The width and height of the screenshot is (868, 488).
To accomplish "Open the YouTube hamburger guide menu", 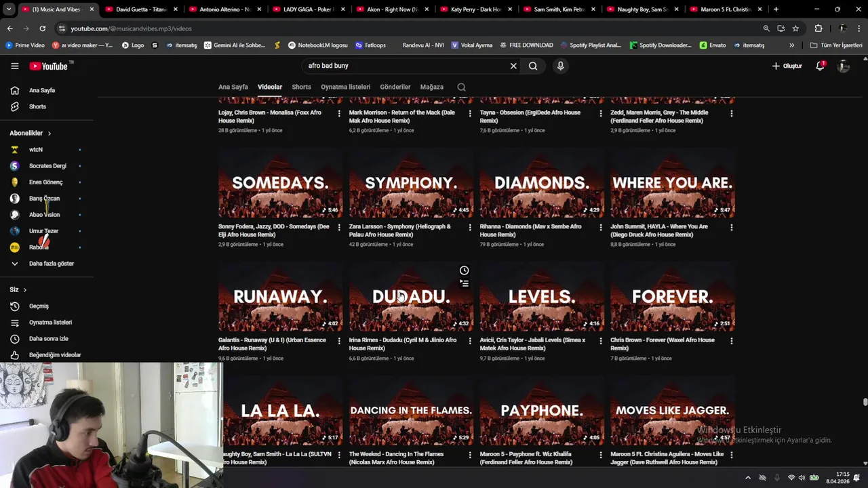I will pyautogui.click(x=14, y=66).
